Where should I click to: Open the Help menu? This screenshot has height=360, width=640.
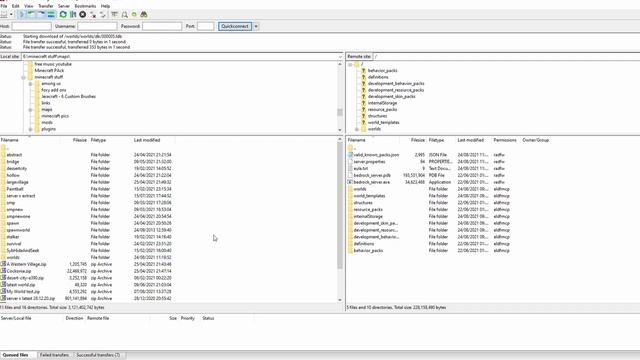coord(105,6)
